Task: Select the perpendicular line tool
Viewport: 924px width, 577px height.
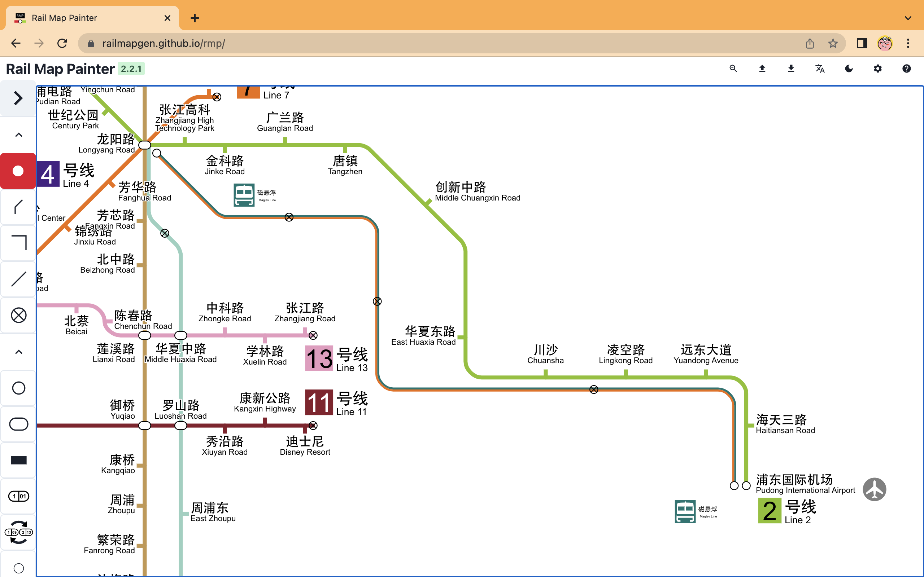Action: (x=18, y=243)
